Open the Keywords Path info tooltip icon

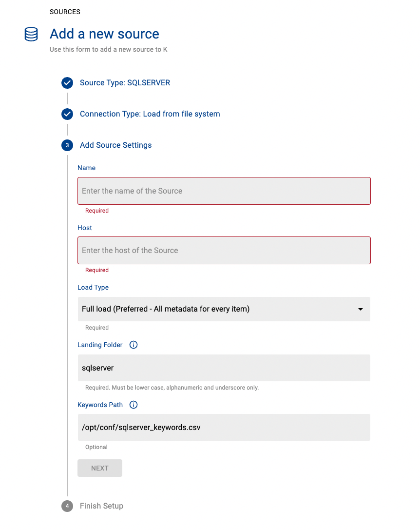pos(133,405)
